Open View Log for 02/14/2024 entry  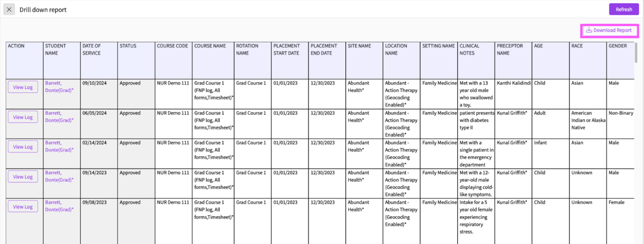(x=23, y=147)
